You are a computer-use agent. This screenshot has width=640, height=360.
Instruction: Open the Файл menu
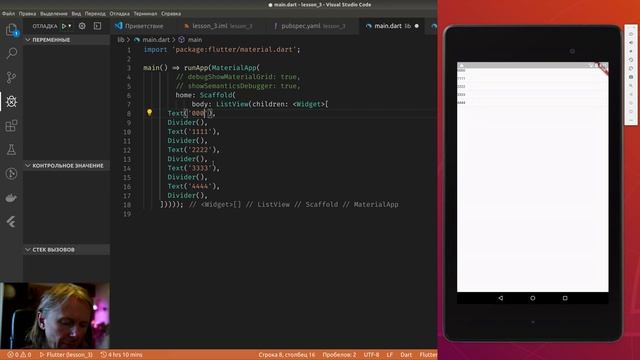(8, 13)
